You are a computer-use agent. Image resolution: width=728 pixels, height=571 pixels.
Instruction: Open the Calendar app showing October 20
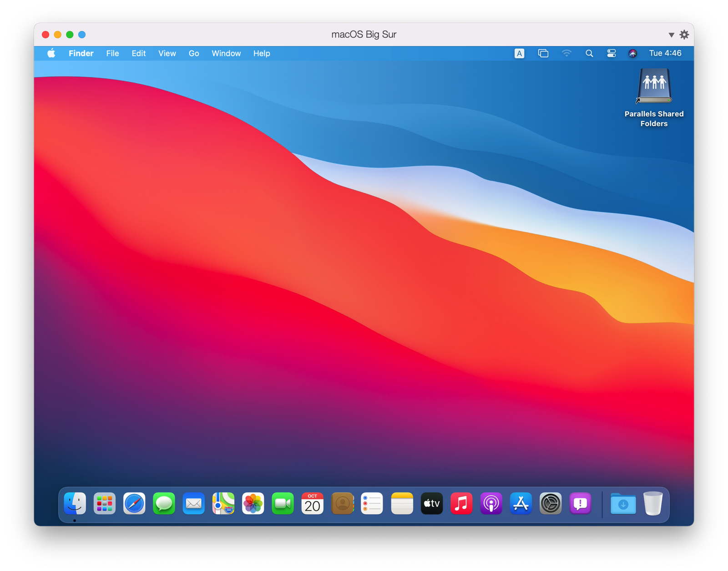click(312, 504)
